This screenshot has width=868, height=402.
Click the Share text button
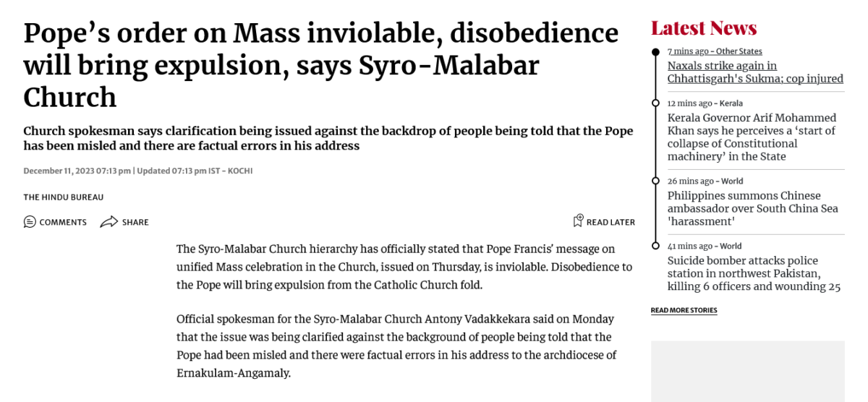point(135,223)
